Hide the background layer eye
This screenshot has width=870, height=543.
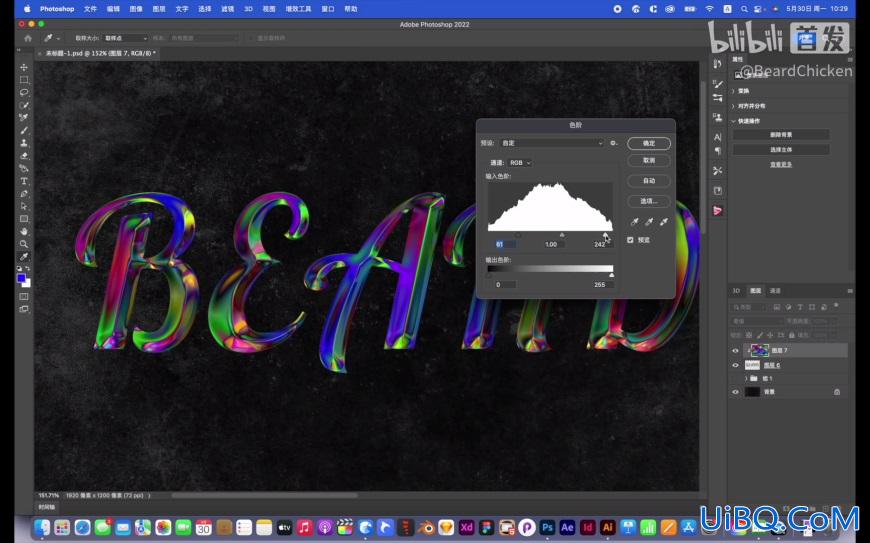(735, 392)
